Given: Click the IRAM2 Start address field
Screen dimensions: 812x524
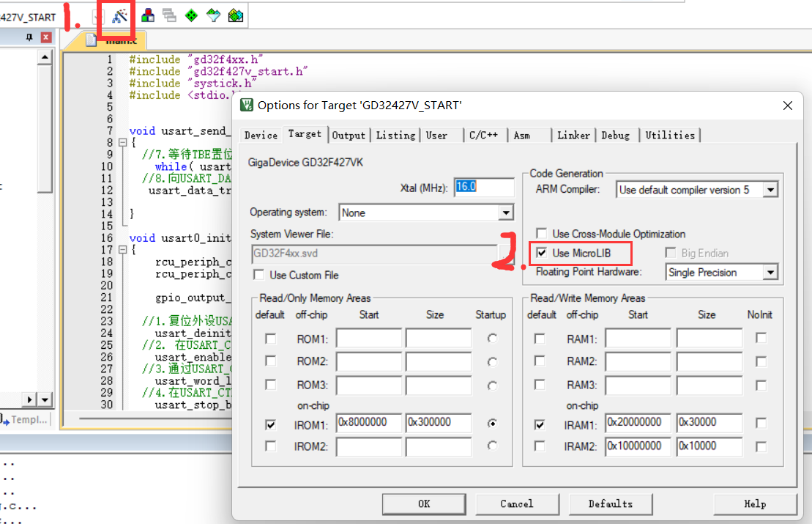Looking at the screenshot, I should (638, 446).
